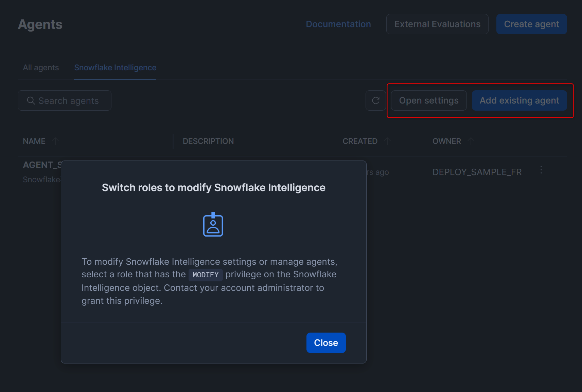Image resolution: width=582 pixels, height=392 pixels.
Task: Open the three-dot menu for the agent row
Action: 541,170
